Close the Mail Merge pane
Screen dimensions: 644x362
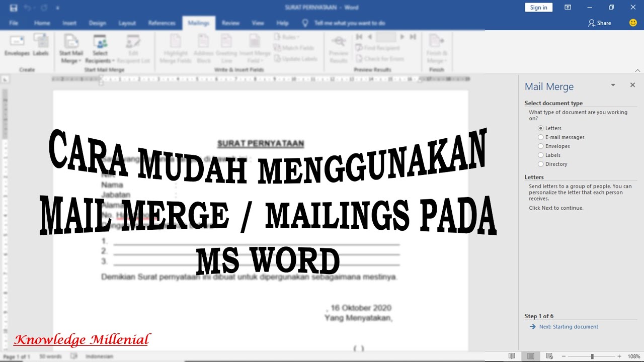coord(632,85)
